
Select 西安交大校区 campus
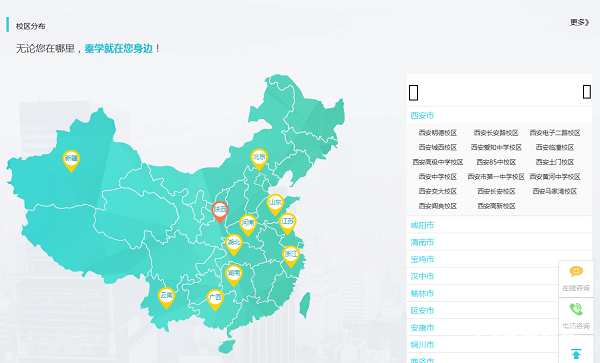point(437,191)
